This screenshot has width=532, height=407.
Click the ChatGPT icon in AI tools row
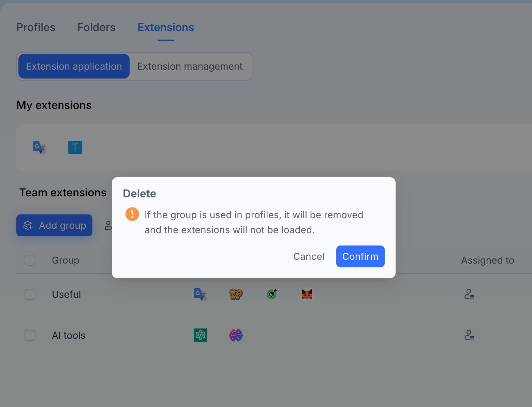201,335
